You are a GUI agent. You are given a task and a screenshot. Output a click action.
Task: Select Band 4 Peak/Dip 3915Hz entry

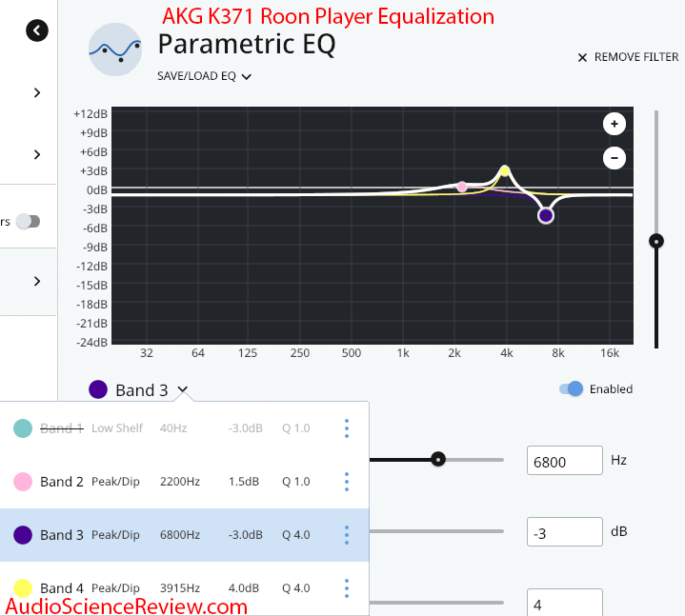coord(185,588)
